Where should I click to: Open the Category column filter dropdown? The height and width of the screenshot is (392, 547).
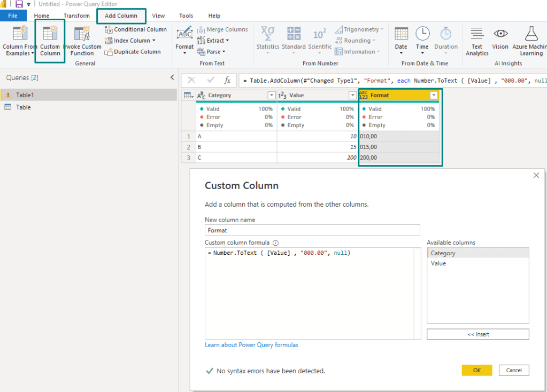click(x=271, y=95)
